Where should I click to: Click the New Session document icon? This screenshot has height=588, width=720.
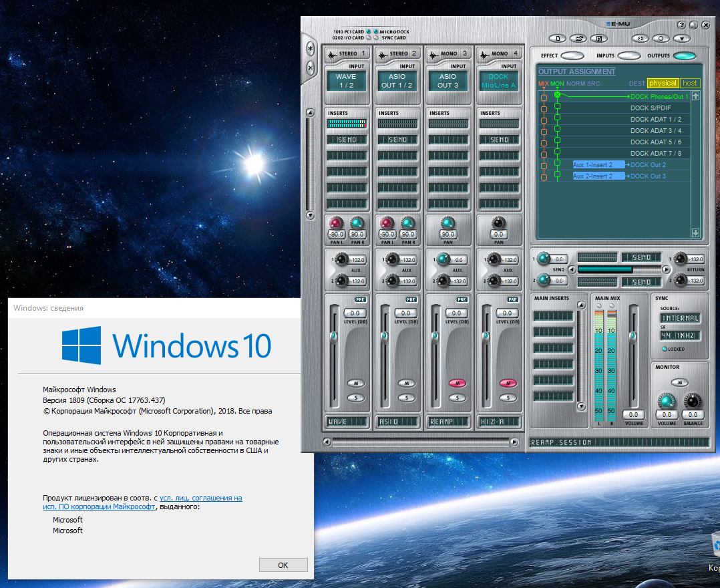(x=558, y=39)
